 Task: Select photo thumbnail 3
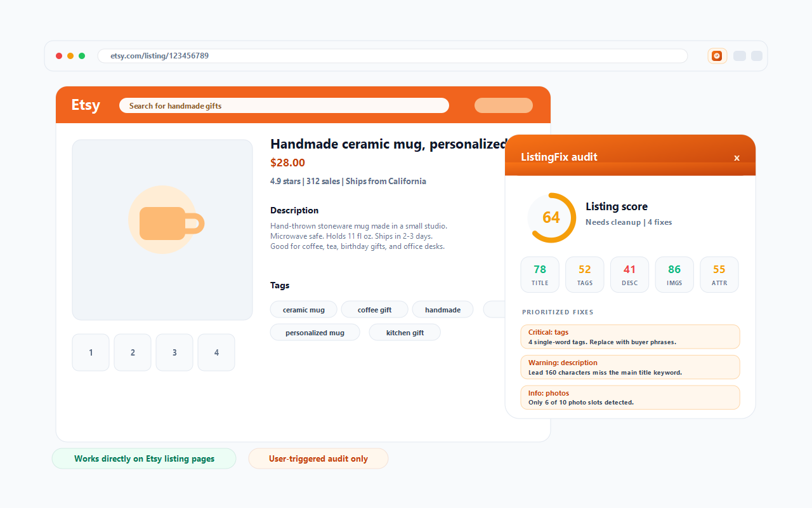pos(174,352)
